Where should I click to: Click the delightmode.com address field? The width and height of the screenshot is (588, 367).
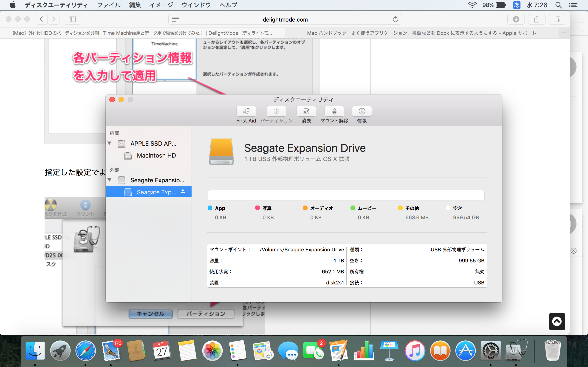tap(285, 19)
